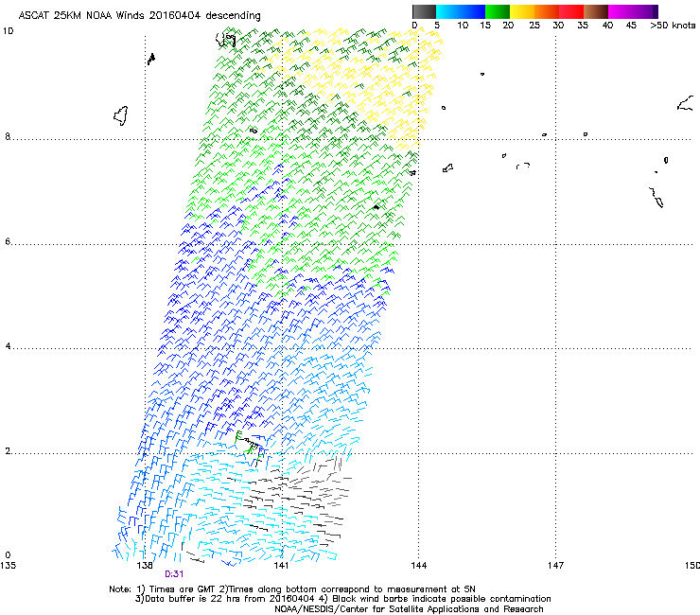Select the yellow 20-25 knots legend color
The image size is (700, 615).
522,11
